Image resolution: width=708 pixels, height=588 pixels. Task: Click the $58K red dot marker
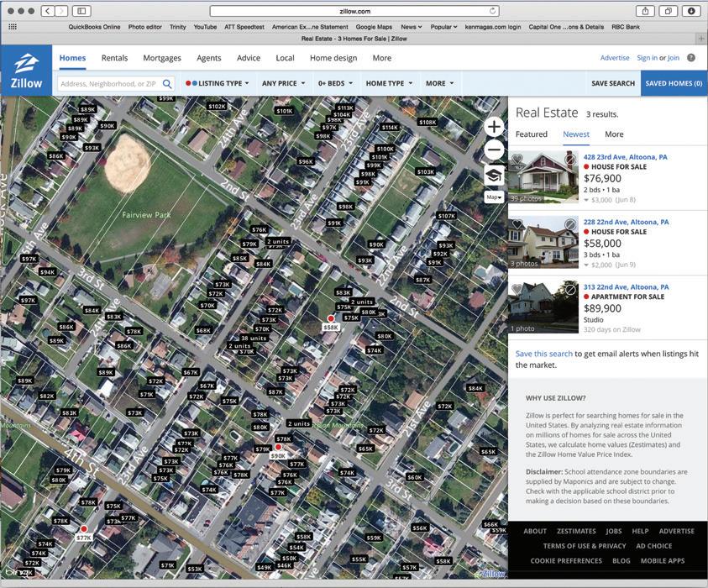(331, 318)
